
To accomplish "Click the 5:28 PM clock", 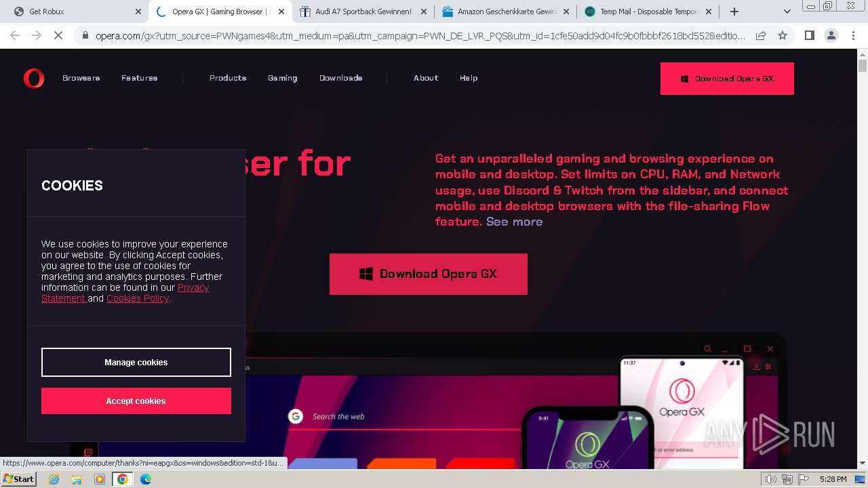I will (x=833, y=479).
